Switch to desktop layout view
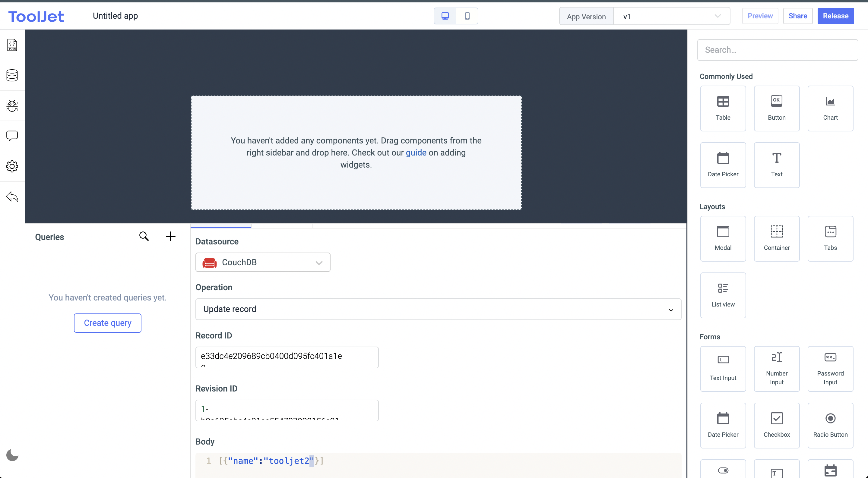Screen dimensions: 868x478 tap(445, 16)
